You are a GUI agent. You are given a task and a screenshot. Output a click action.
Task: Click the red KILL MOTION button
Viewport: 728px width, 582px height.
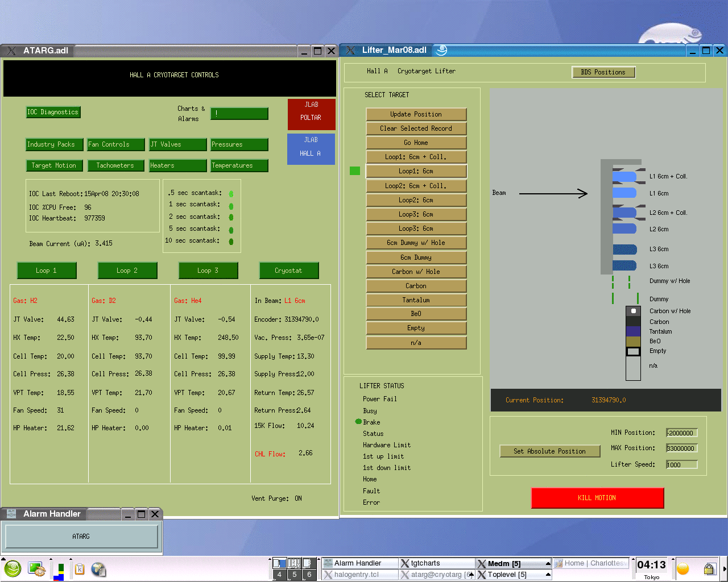click(x=597, y=498)
